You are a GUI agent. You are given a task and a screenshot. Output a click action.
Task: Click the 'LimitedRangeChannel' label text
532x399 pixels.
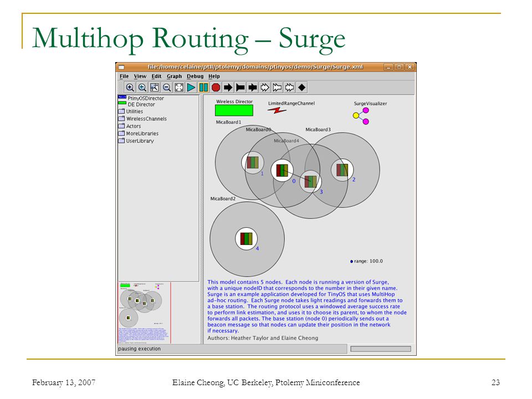coord(291,104)
